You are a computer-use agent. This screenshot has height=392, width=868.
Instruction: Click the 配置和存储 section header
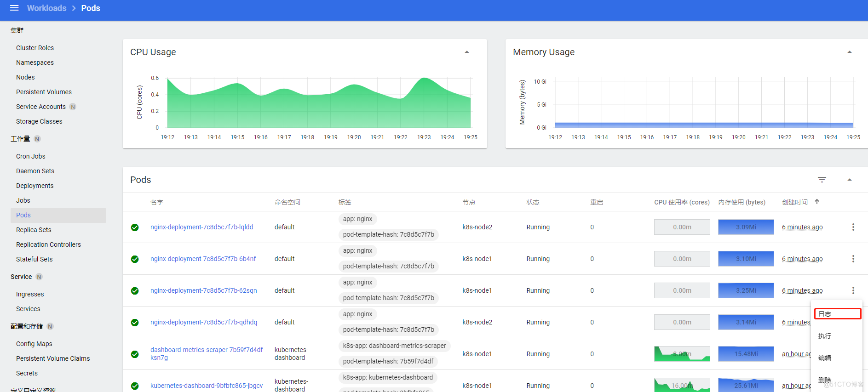point(27,326)
